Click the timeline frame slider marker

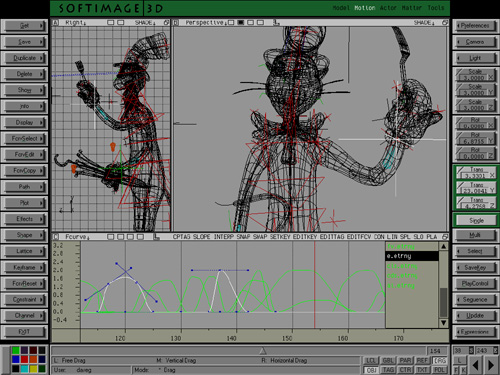point(263,351)
